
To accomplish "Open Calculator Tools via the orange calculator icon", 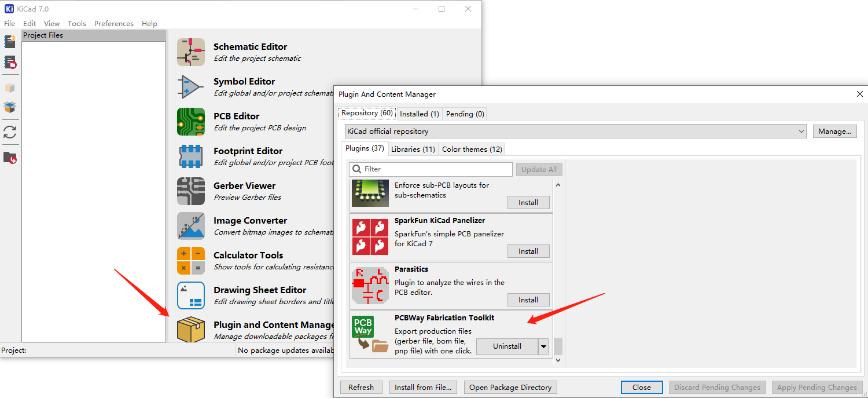I will [191, 261].
